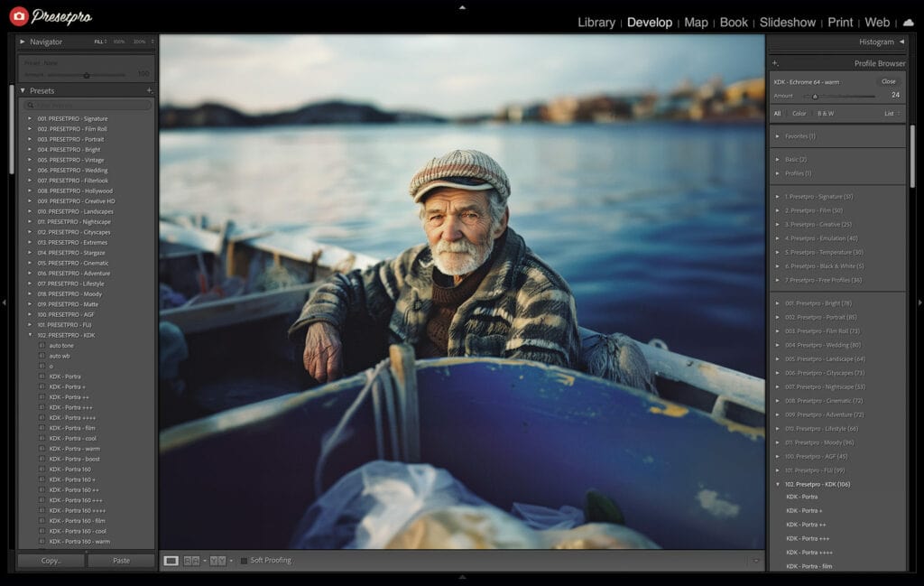The image size is (924, 586).
Task: Switch to Reference View (R|A) icon
Action: pos(192,561)
